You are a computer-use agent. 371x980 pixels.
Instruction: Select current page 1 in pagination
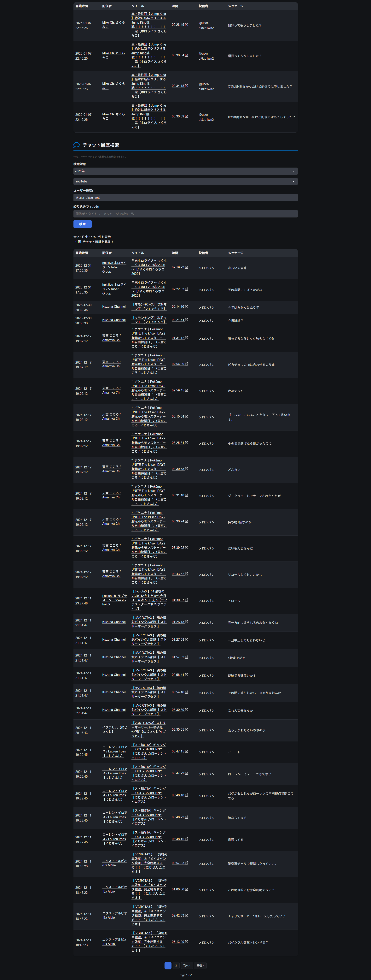coord(168,965)
